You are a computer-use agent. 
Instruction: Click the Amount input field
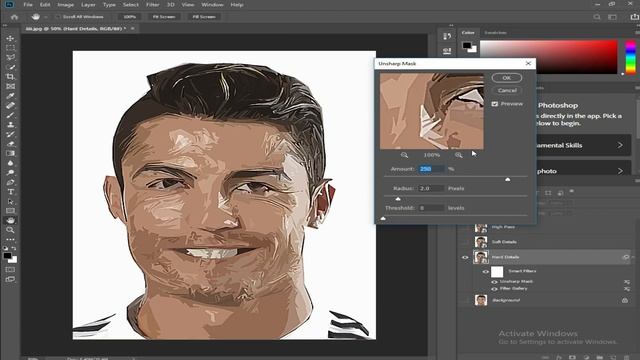(431, 169)
